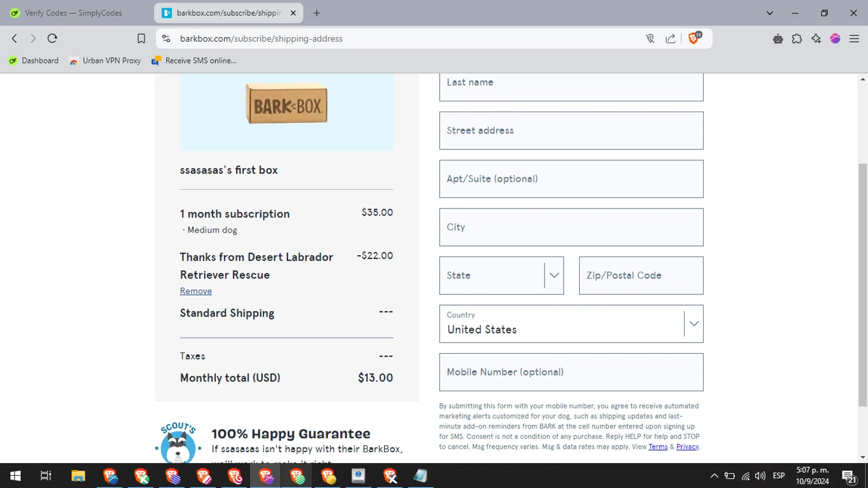Click the 'Medium dog' text
The height and width of the screenshot is (488, 868).
pos(212,230)
